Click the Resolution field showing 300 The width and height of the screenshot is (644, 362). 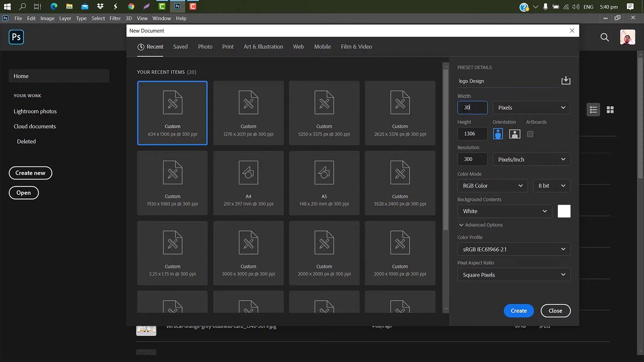click(x=472, y=159)
